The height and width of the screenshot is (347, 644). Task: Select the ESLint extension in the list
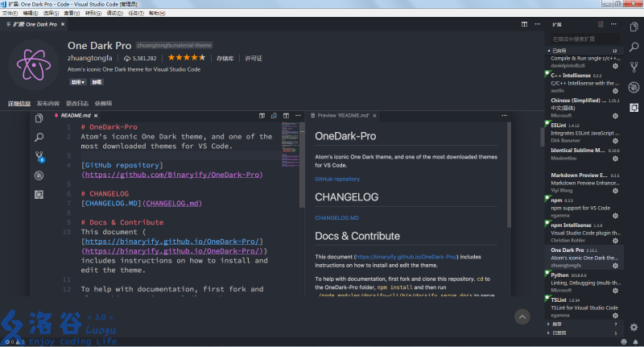click(x=584, y=133)
